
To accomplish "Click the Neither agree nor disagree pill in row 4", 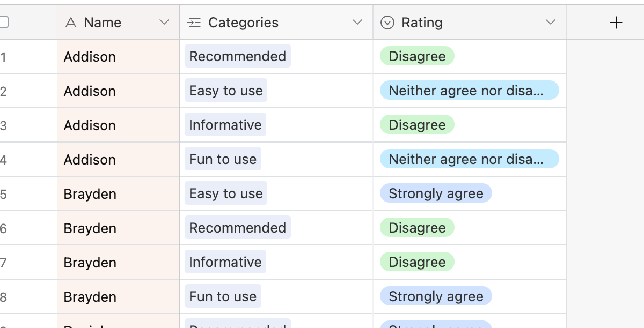I will click(x=469, y=159).
